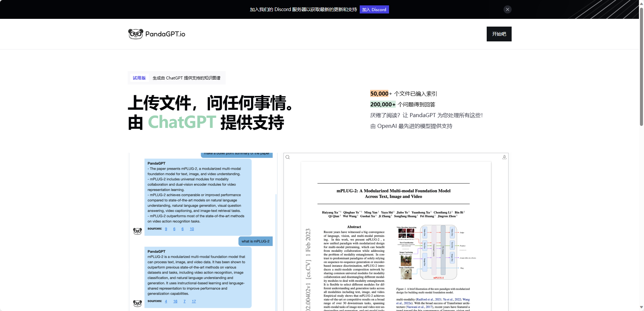
Task: Open source link 10 in first answer
Action: tap(192, 229)
